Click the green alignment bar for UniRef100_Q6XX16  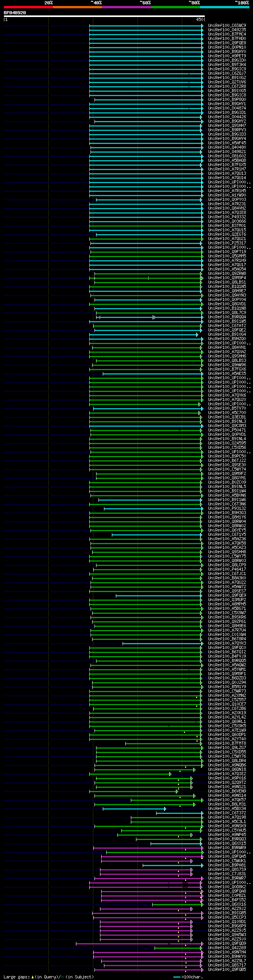pyautogui.click(x=178, y=904)
